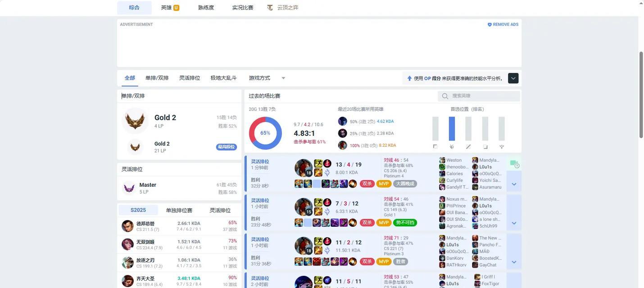Switch to the 极地大乱斗 match filter

click(x=223, y=78)
